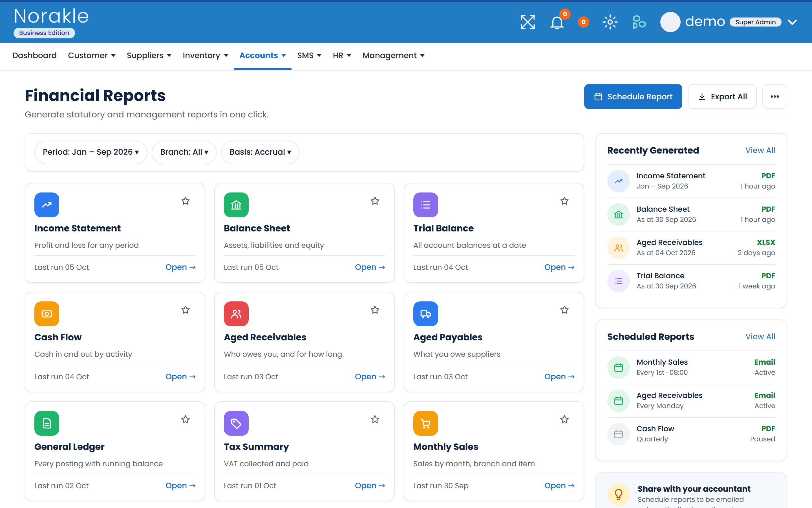Star the Tax Summary report
Image resolution: width=812 pixels, height=508 pixels.
[x=375, y=419]
